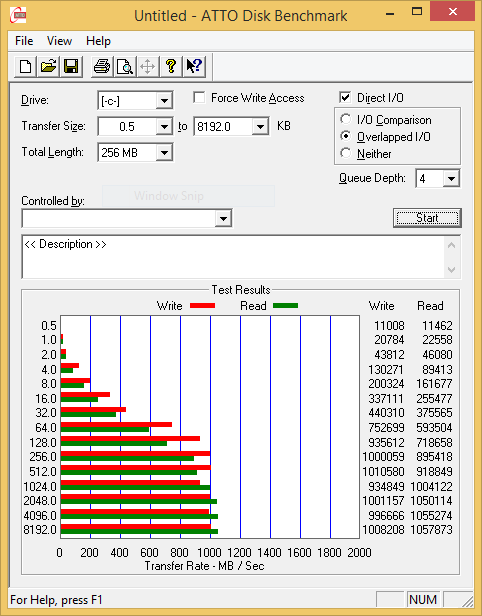482x616 pixels.
Task: Activate the context help arrow icon
Action: [194, 66]
